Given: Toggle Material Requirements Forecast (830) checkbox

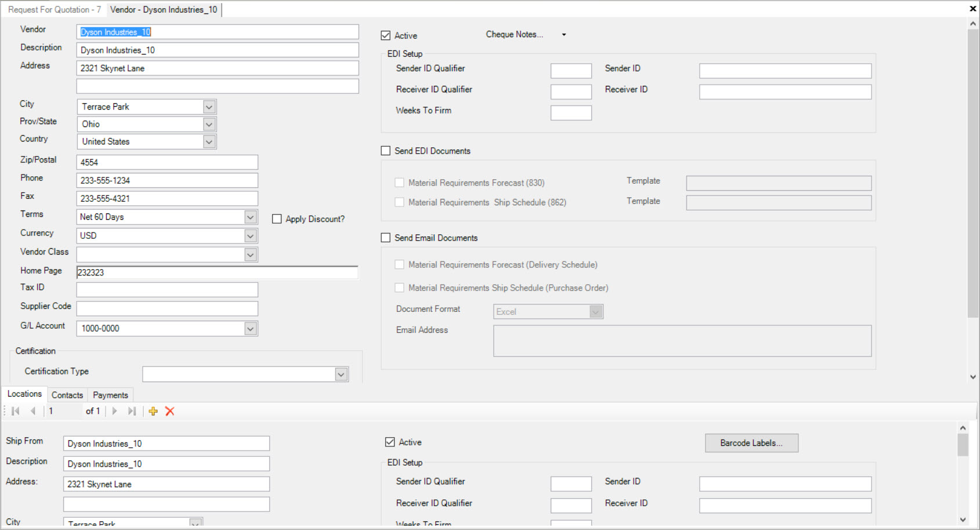Looking at the screenshot, I should click(x=399, y=183).
